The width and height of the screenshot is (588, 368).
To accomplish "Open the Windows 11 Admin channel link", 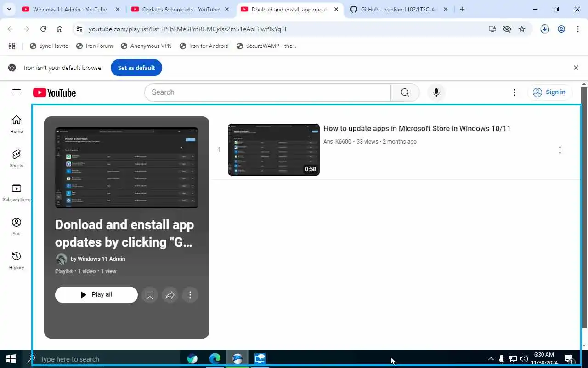I will 101,259.
